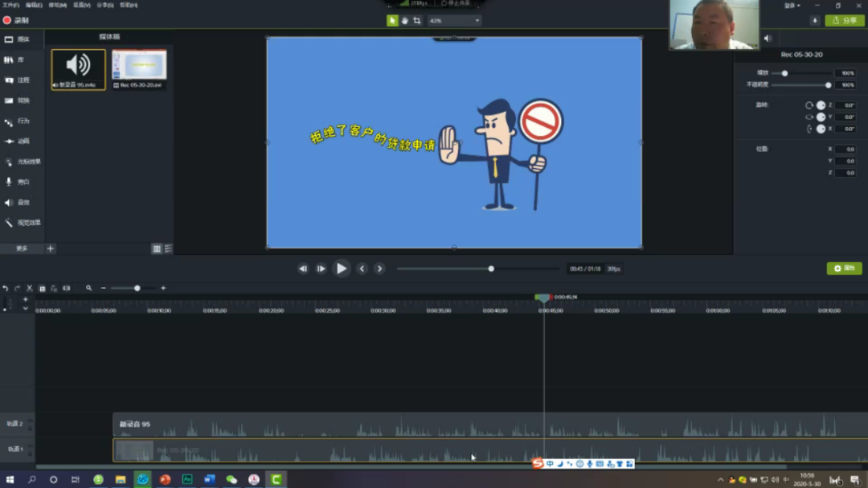
Task: Jump to previous media with left chevron
Action: pos(362,269)
